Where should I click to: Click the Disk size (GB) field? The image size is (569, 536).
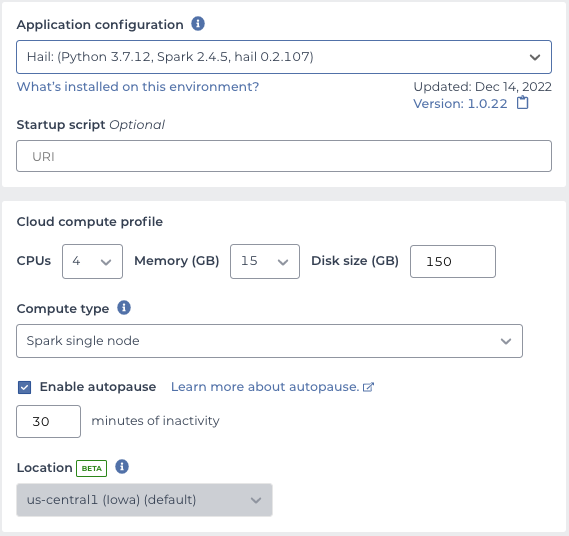point(453,261)
